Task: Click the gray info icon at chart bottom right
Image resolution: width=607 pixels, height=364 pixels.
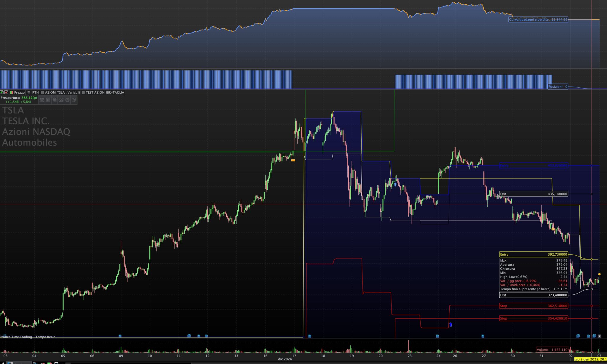Action: coord(600,336)
